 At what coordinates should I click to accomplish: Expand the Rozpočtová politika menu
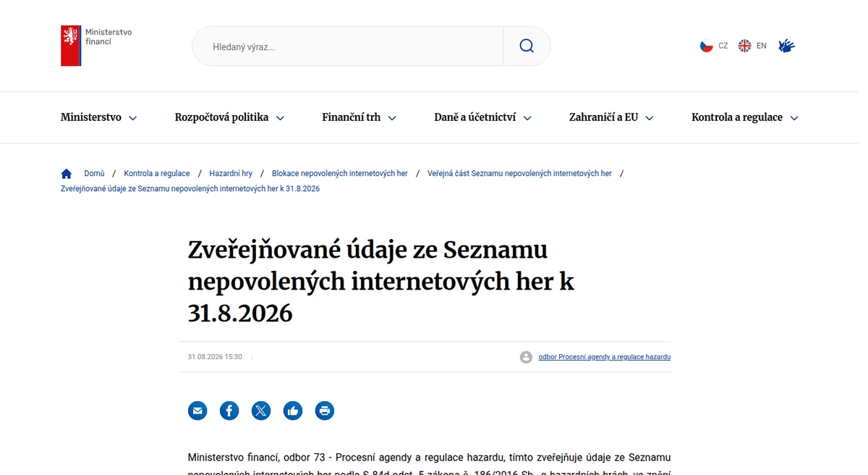[229, 117]
